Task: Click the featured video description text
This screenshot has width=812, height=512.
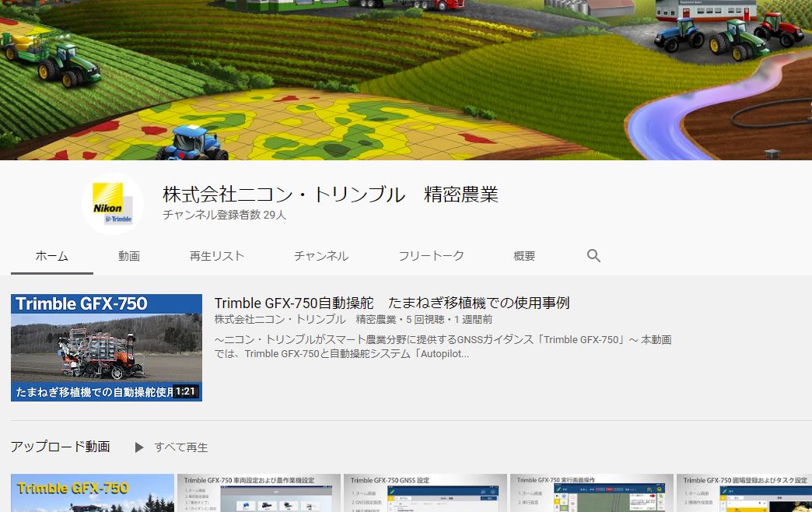Action: point(443,347)
